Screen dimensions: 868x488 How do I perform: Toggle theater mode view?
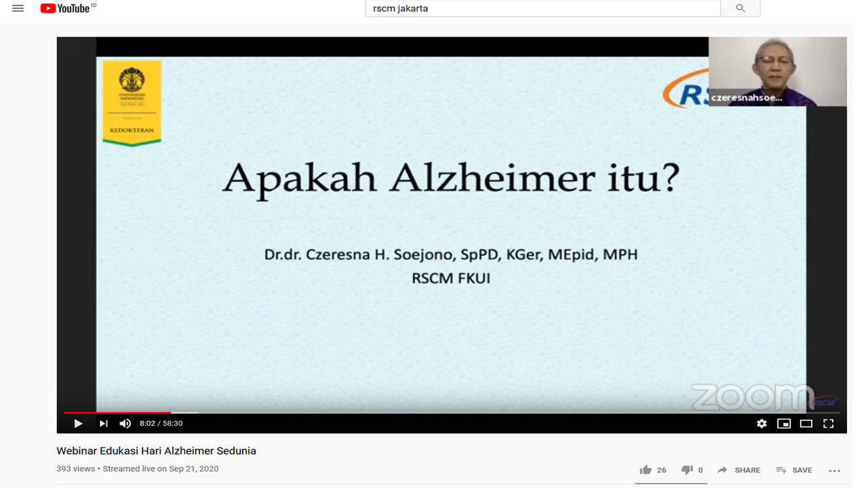806,424
